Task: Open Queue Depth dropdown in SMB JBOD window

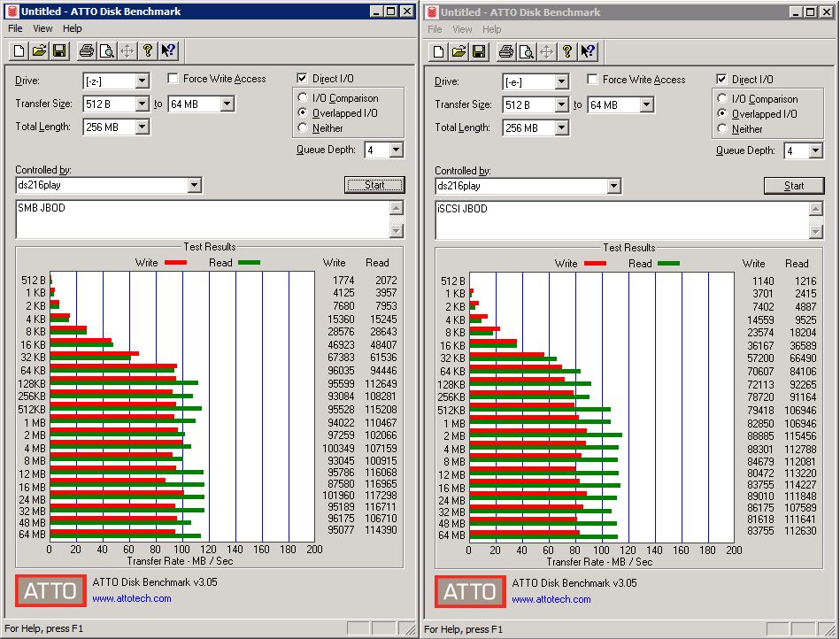Action: [x=396, y=150]
